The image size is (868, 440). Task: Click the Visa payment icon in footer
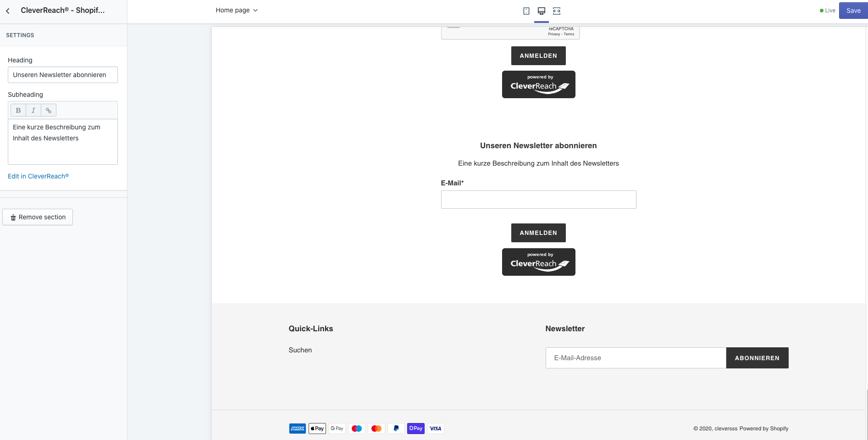(x=436, y=429)
